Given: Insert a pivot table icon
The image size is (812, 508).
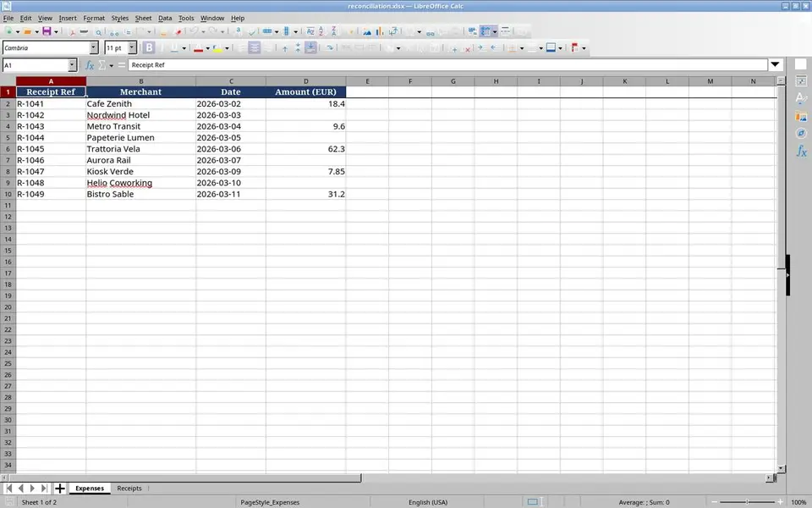Looking at the screenshot, I should pyautogui.click(x=393, y=31).
